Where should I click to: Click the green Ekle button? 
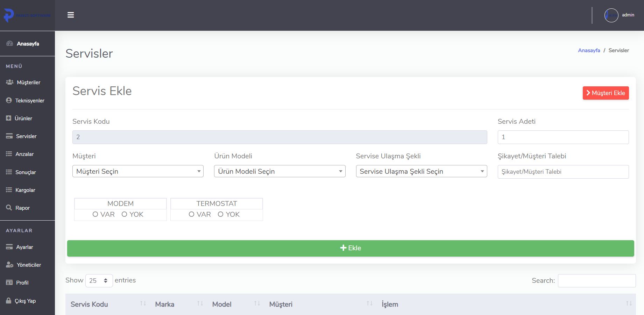tap(351, 248)
